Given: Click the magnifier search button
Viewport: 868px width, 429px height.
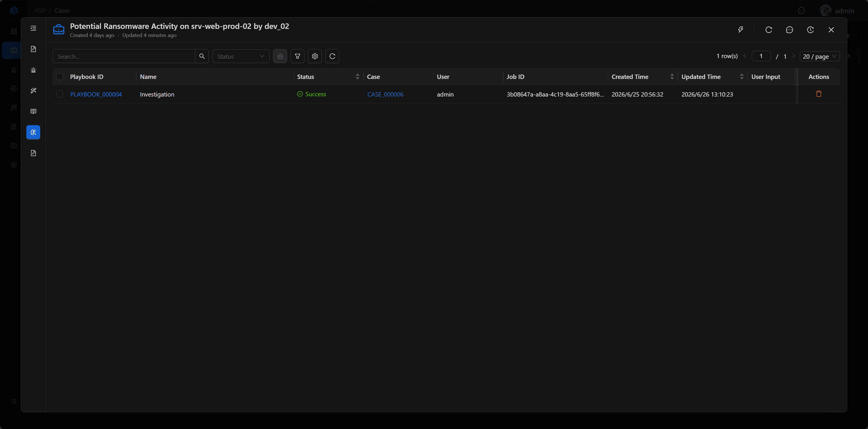Looking at the screenshot, I should (202, 56).
